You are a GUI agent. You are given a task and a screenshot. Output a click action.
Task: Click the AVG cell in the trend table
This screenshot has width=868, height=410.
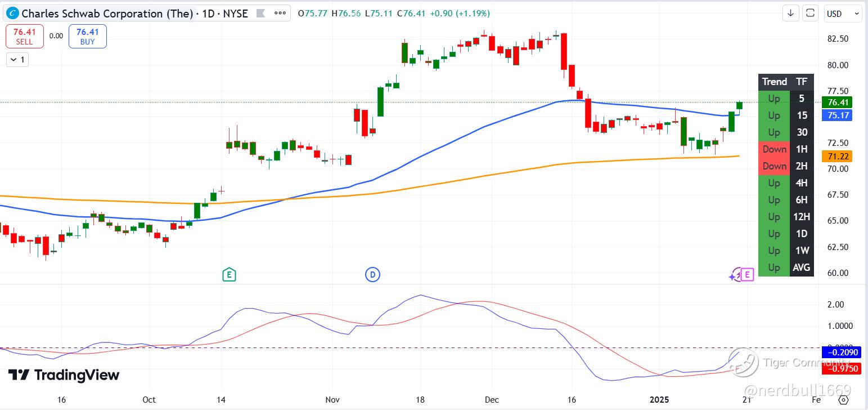click(x=802, y=268)
